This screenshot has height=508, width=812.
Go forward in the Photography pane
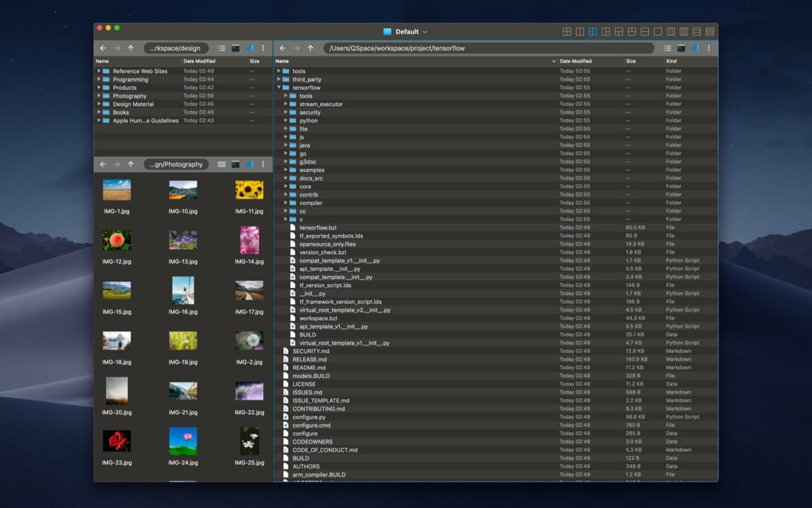click(x=116, y=164)
